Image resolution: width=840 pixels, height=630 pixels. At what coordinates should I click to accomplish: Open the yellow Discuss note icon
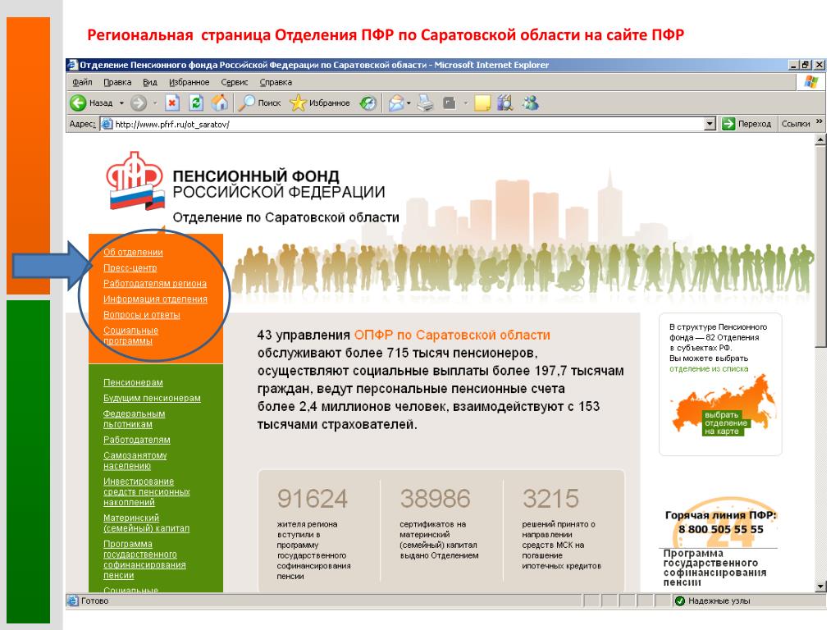pos(482,103)
